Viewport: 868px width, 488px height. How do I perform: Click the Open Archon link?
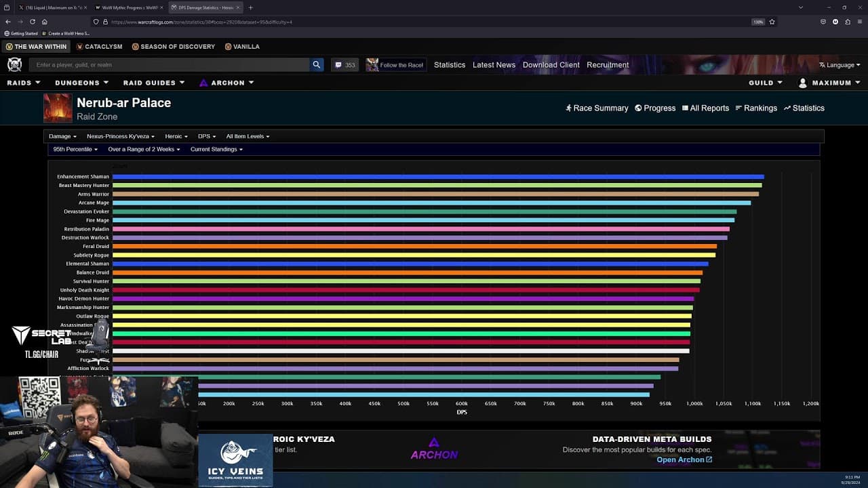click(684, 460)
